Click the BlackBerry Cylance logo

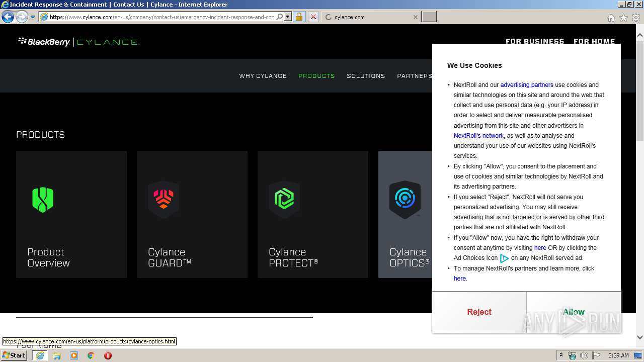point(78,42)
